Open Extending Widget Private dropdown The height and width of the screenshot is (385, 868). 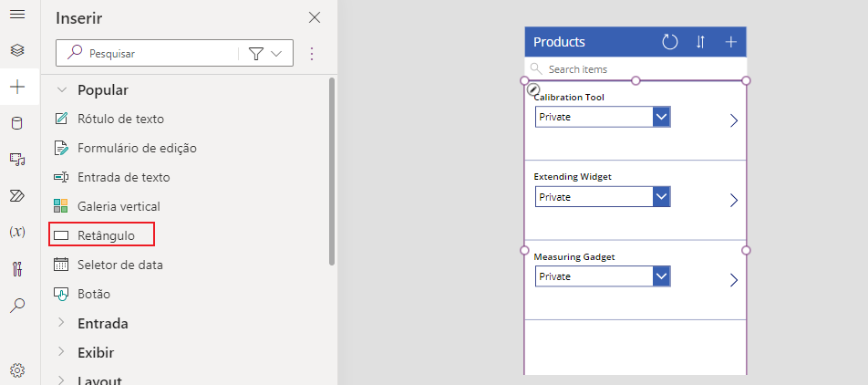click(x=662, y=197)
